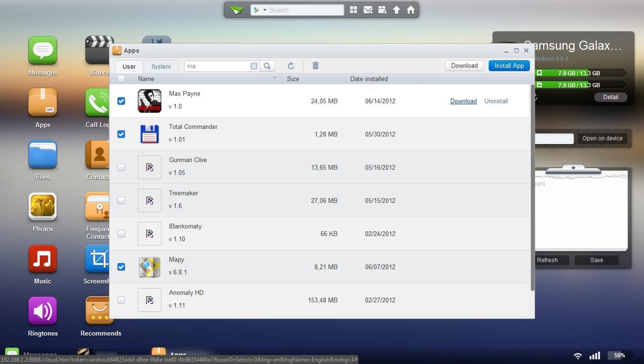Click the upload arrow icon in top toolbar

(396, 10)
